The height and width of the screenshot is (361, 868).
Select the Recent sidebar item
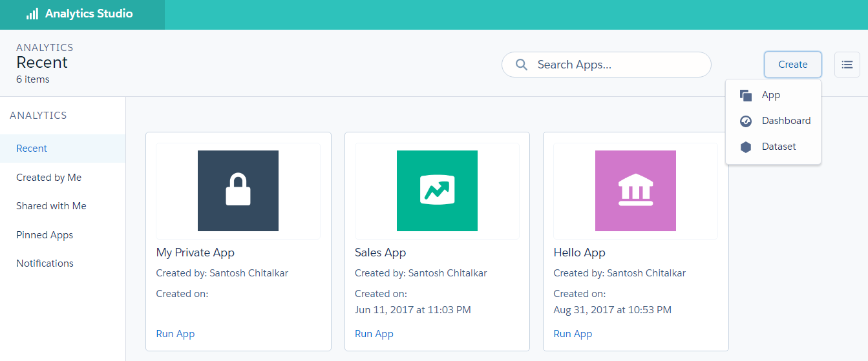coord(32,149)
